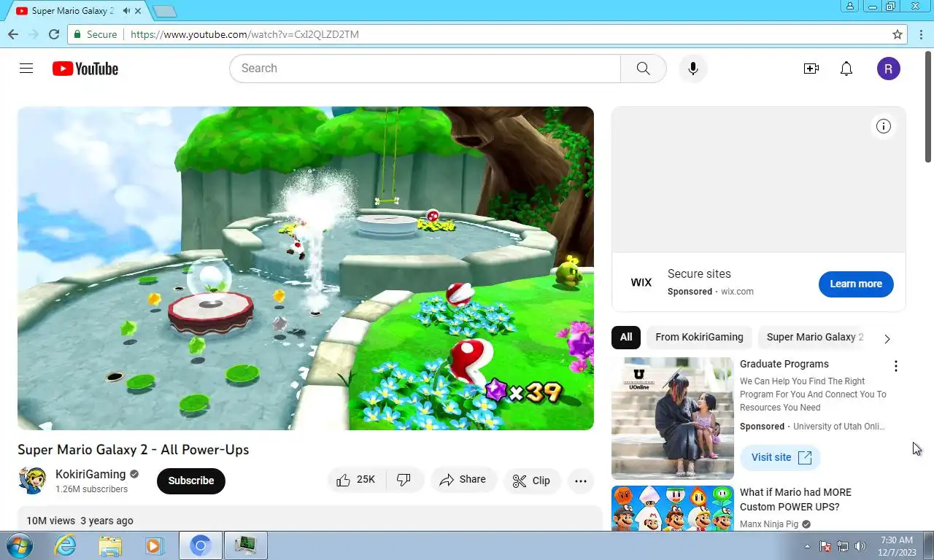
Task: Close the Super Mario Galaxy 2 tab
Action: (x=138, y=11)
